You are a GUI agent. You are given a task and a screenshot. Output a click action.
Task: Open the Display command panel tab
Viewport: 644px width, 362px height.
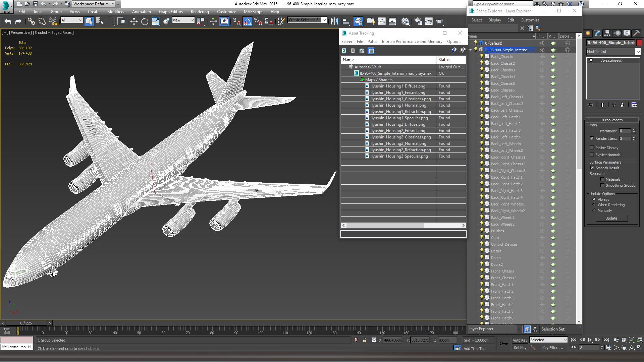point(627,33)
